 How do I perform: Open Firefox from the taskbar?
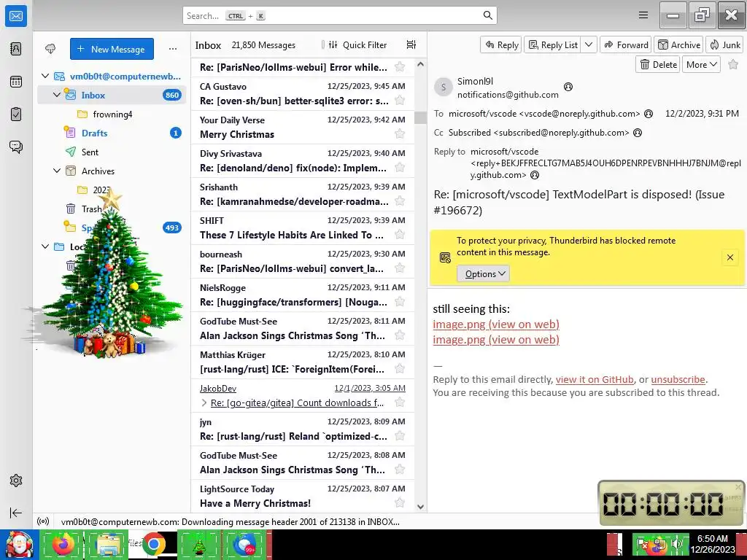63,544
